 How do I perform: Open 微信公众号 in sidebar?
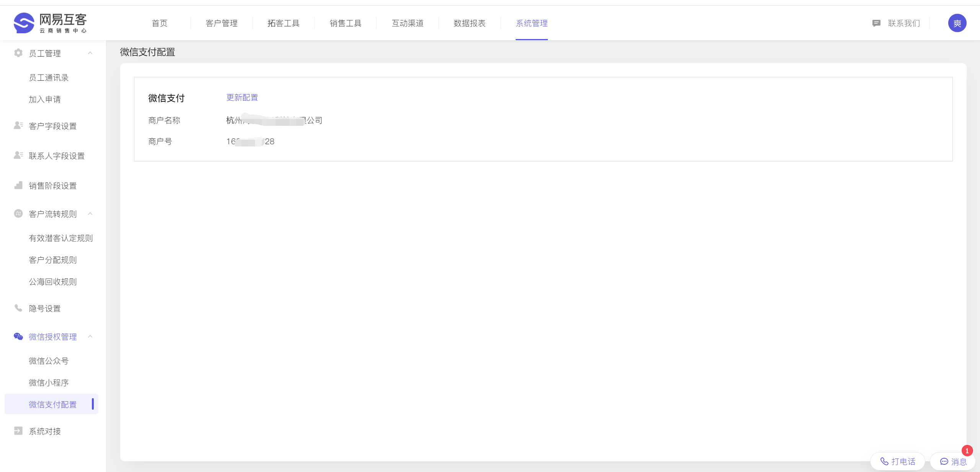pos(49,361)
